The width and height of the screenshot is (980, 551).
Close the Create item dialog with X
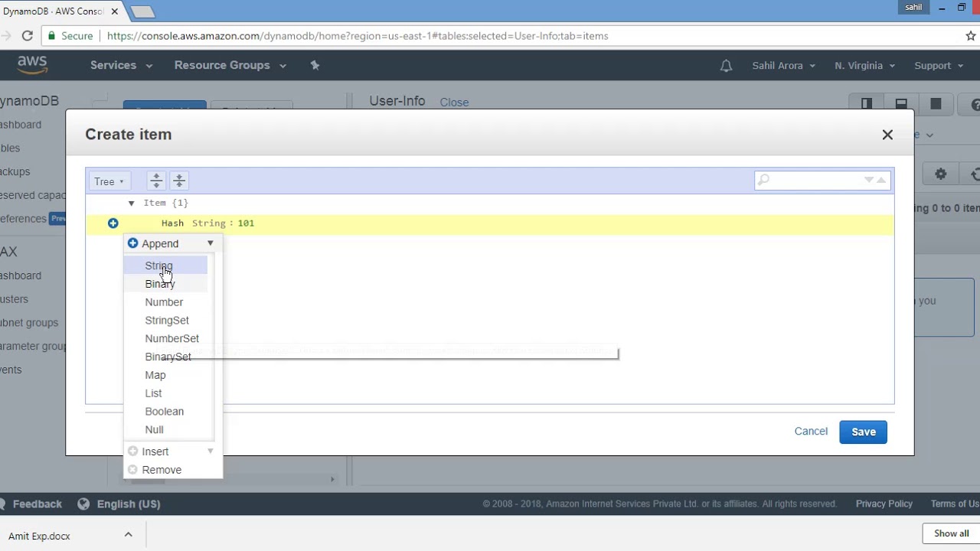887,135
